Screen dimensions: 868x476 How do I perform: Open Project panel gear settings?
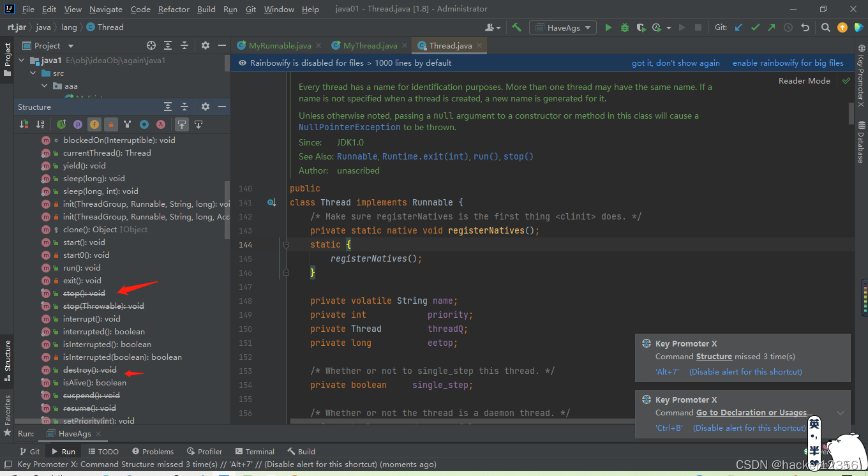tap(206, 45)
